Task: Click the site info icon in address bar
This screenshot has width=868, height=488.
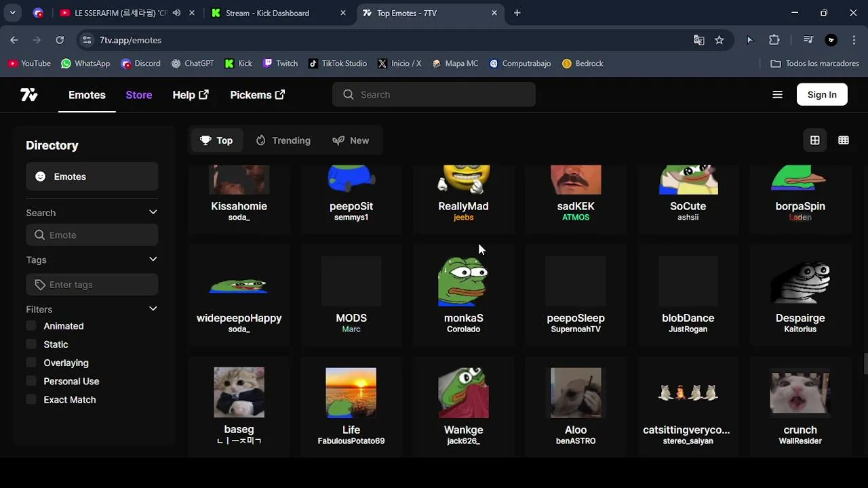Action: (x=87, y=40)
